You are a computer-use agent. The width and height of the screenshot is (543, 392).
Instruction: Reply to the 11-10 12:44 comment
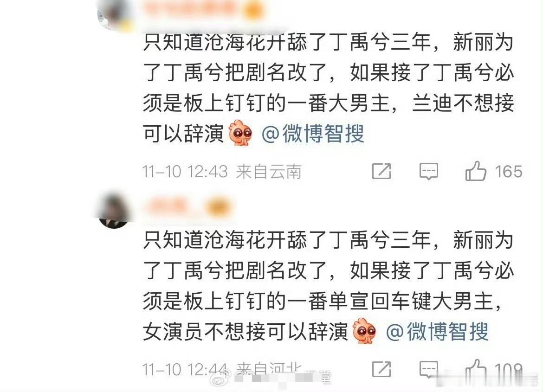tap(429, 369)
